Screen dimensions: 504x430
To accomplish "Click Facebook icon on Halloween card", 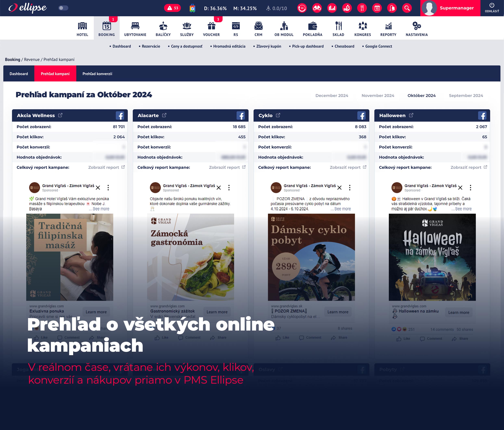I will (x=482, y=115).
